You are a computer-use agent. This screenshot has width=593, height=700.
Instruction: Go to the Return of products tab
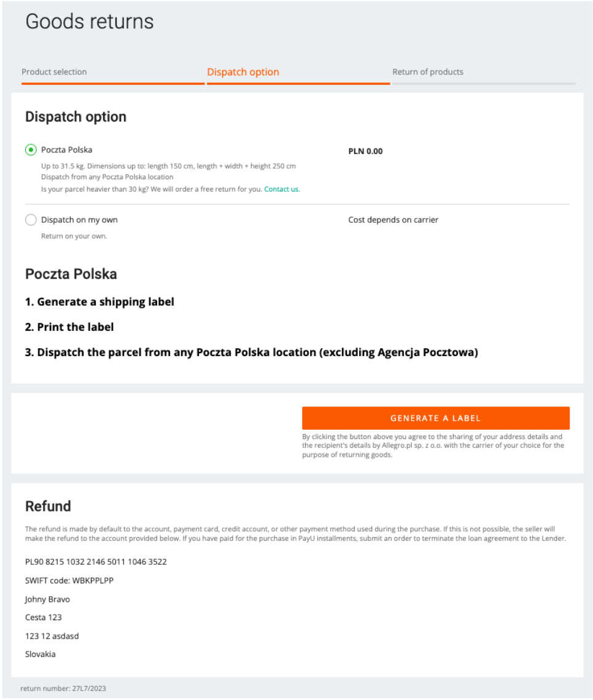coord(428,72)
